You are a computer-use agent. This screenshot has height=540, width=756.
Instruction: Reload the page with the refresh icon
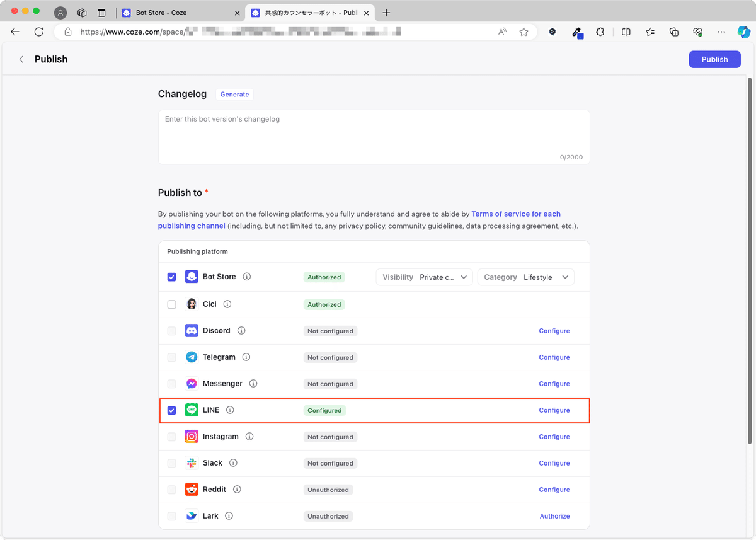click(39, 32)
